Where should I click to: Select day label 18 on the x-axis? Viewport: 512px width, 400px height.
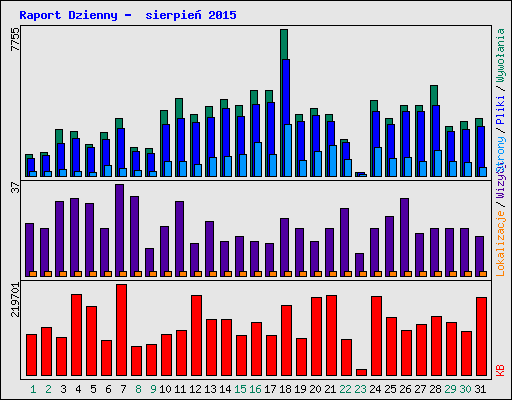coord(285,389)
